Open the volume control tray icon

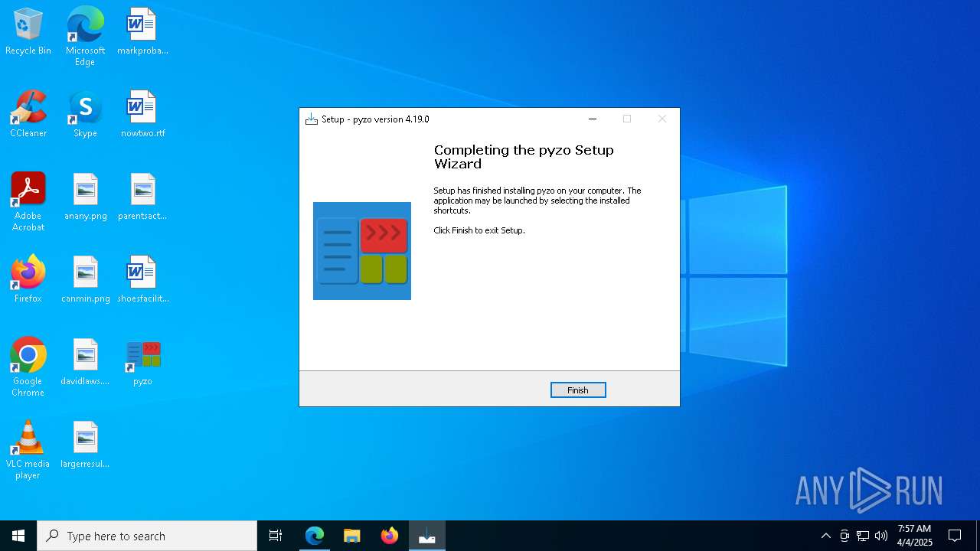click(881, 536)
